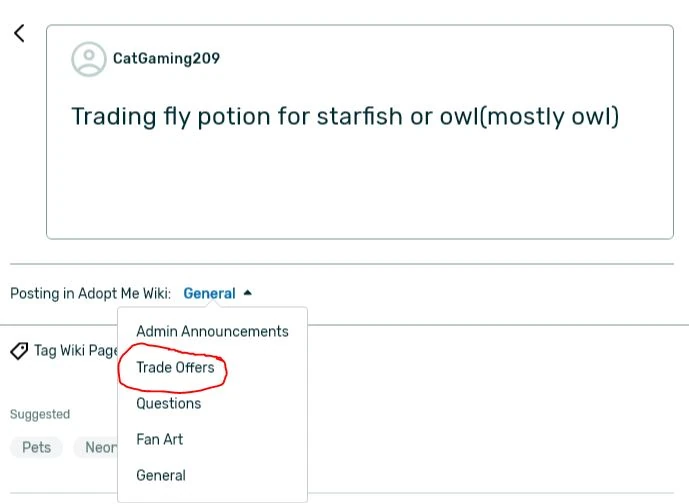Screen dimensions: 689x504
Task: Click the Suggested tags heading
Action: [40, 414]
